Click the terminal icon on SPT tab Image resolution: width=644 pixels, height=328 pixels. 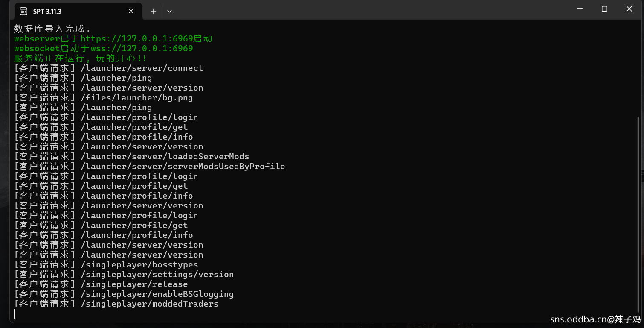23,11
